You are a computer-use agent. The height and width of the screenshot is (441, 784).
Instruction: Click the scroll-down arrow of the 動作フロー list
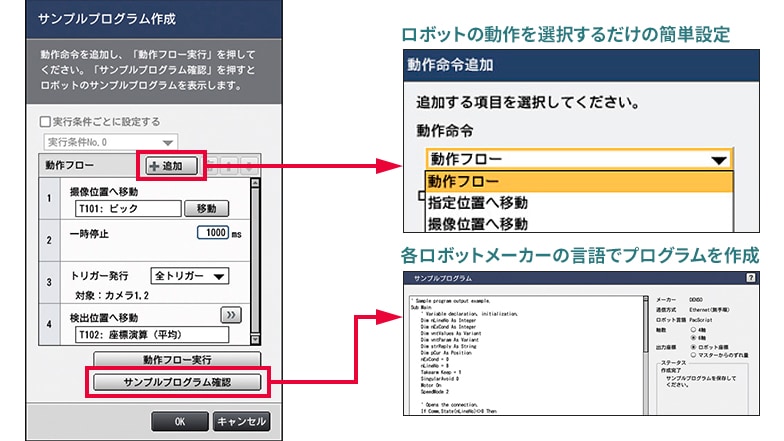click(x=255, y=340)
